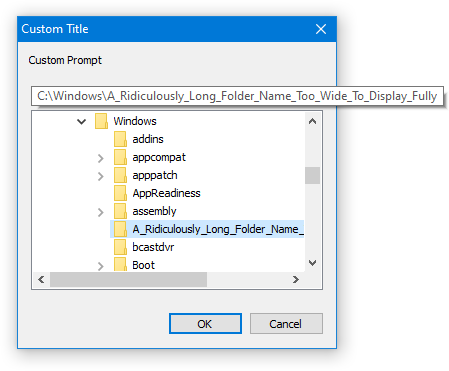Click the Boot folder icon
This screenshot has height=371, width=449.
(x=120, y=265)
